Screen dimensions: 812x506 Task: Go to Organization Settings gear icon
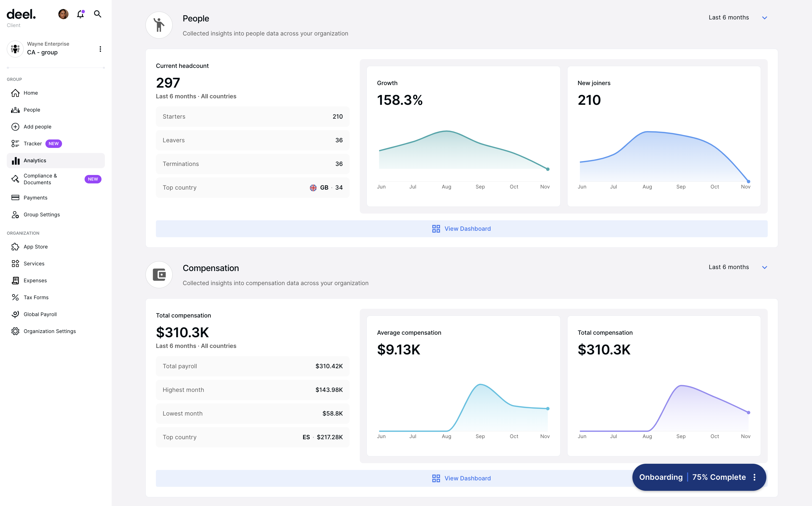tap(16, 331)
